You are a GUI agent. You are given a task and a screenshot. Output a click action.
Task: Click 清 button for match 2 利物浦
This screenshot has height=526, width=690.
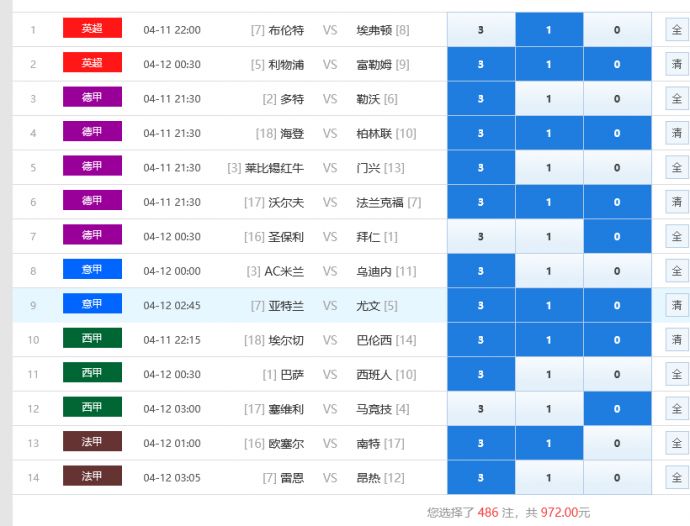click(x=676, y=64)
